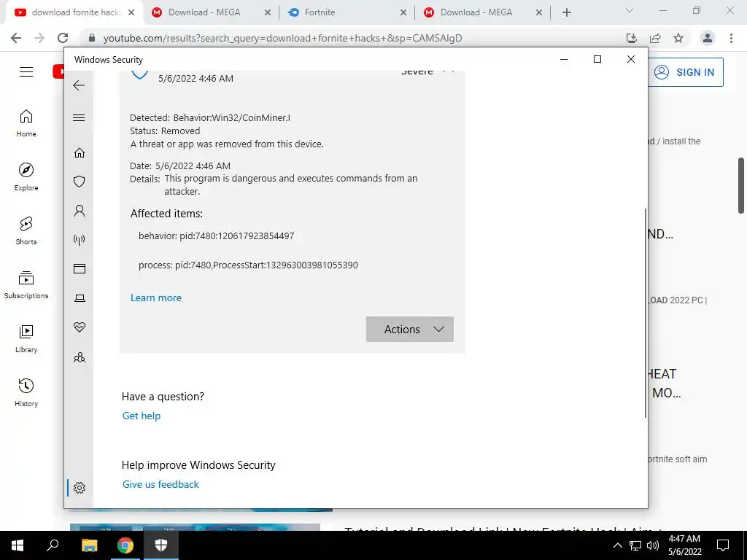
Task: Click behavior: pid:7480 affected item
Action: [x=216, y=236]
